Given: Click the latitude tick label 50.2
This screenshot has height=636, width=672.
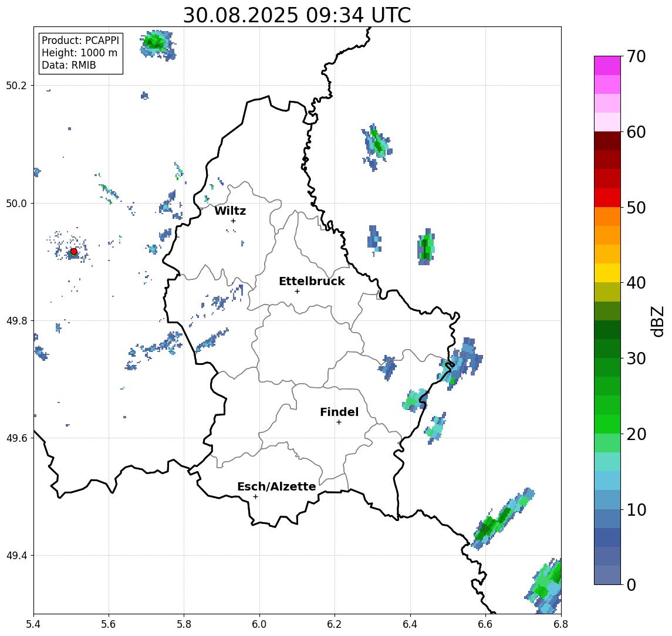Looking at the screenshot, I should (x=16, y=85).
